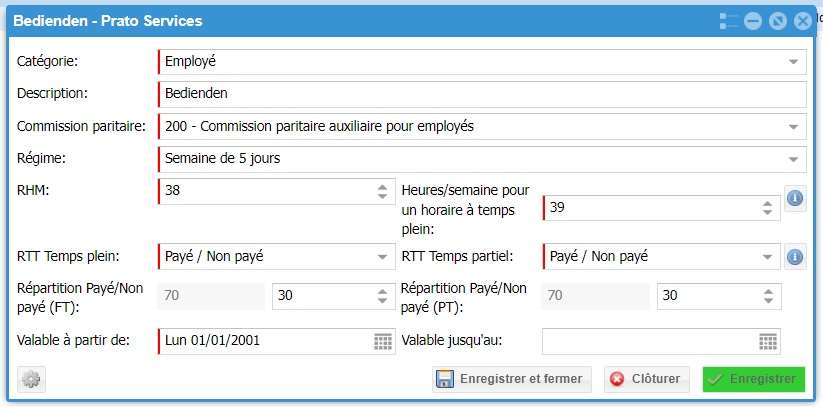Click the Heures/semaine spinner arrows
The width and height of the screenshot is (823, 407).
[x=768, y=208]
